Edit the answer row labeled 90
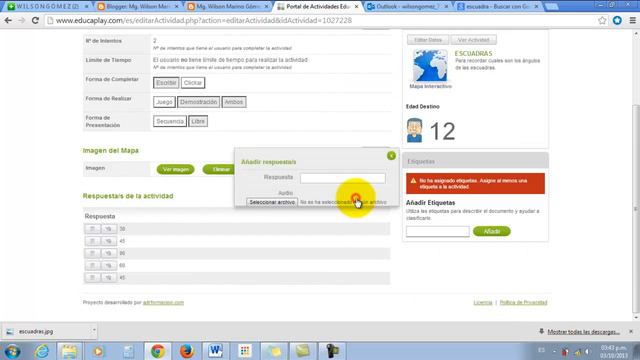 [109, 253]
